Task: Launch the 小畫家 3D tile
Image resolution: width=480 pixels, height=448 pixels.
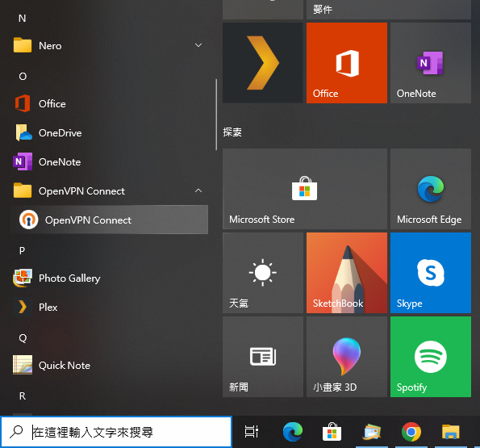Action: [347, 357]
